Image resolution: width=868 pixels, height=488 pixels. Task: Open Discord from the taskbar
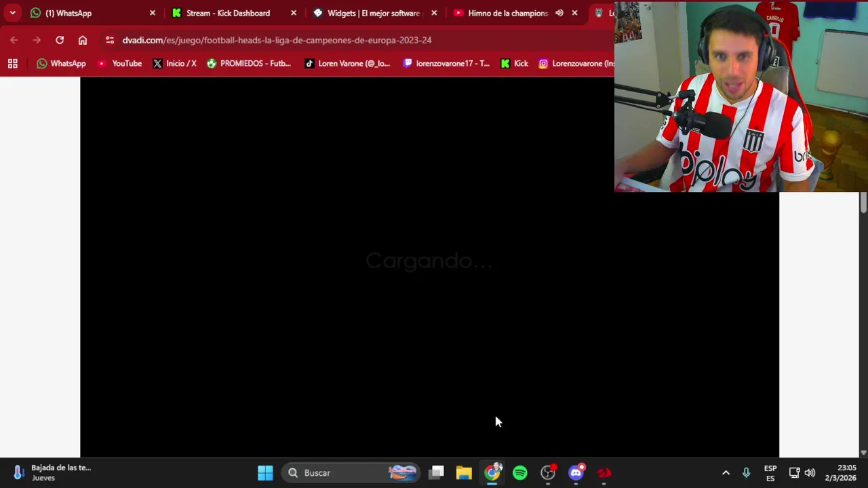point(576,472)
